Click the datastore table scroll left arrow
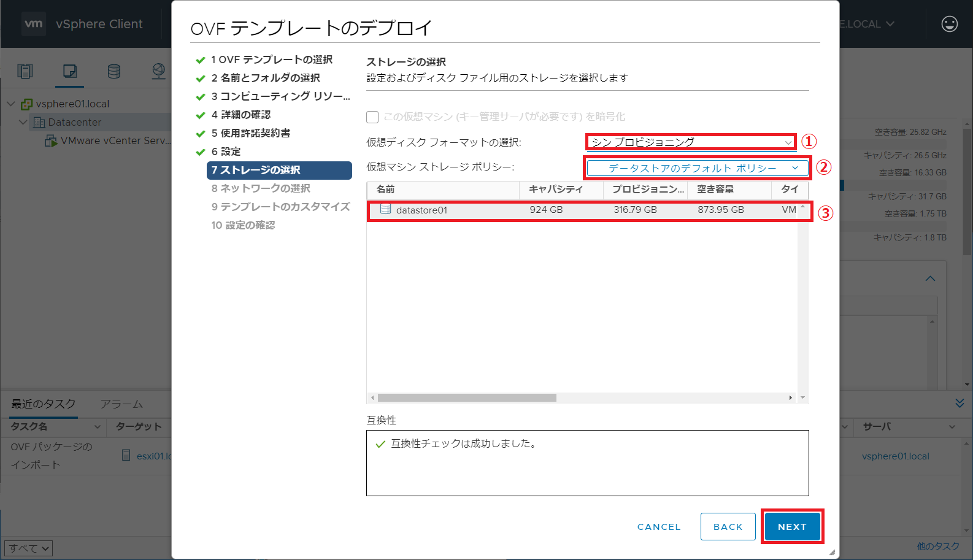The height and width of the screenshot is (560, 973). tap(372, 397)
